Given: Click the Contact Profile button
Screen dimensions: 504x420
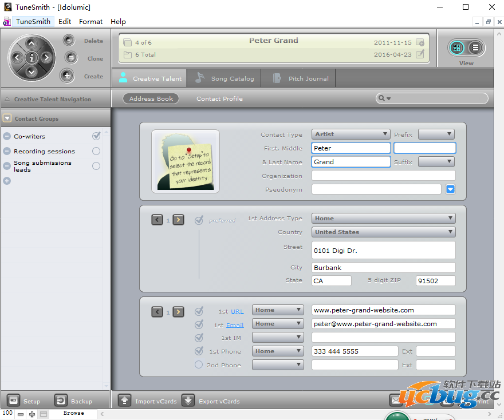Looking at the screenshot, I should [x=219, y=98].
